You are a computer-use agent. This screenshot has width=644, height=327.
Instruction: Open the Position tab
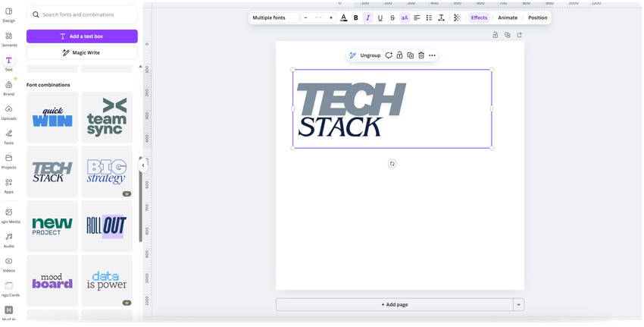point(538,17)
